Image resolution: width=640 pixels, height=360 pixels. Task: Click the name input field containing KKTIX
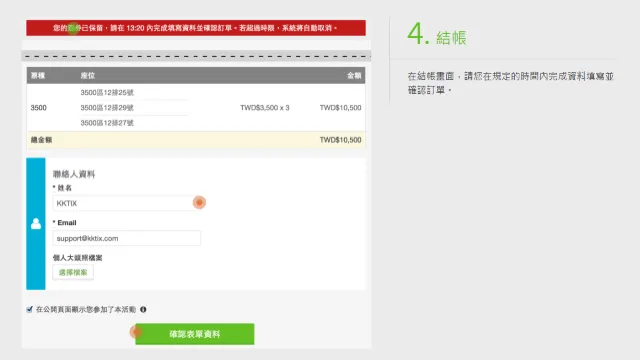(x=127, y=203)
